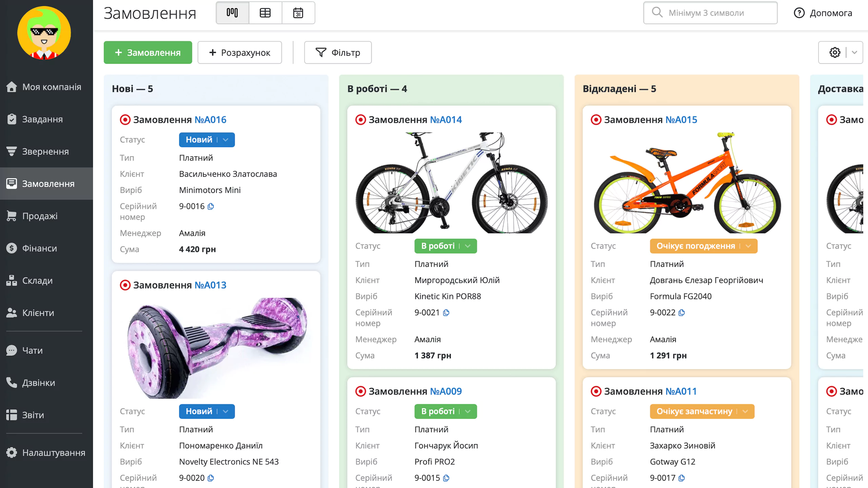
Task: Open the Фільтр panel
Action: [338, 53]
